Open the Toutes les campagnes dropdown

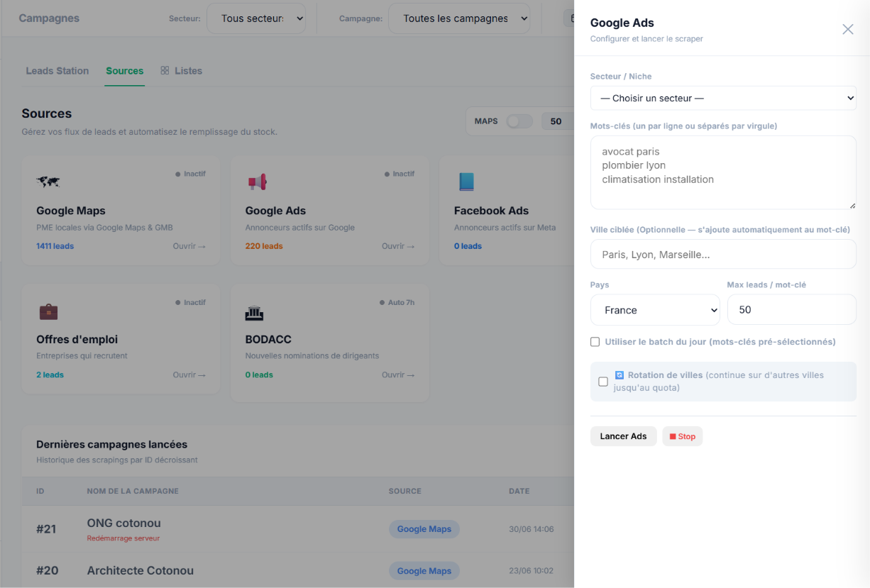tap(459, 18)
